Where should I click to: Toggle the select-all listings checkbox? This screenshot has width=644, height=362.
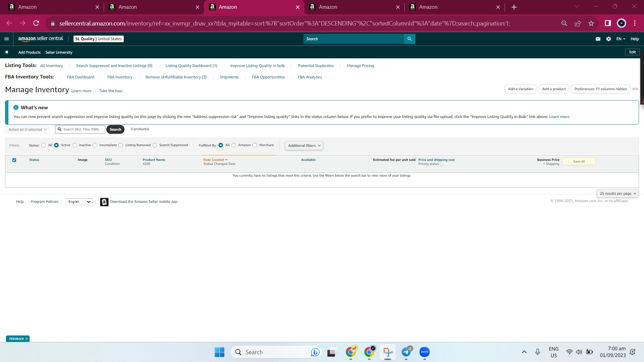click(x=14, y=160)
